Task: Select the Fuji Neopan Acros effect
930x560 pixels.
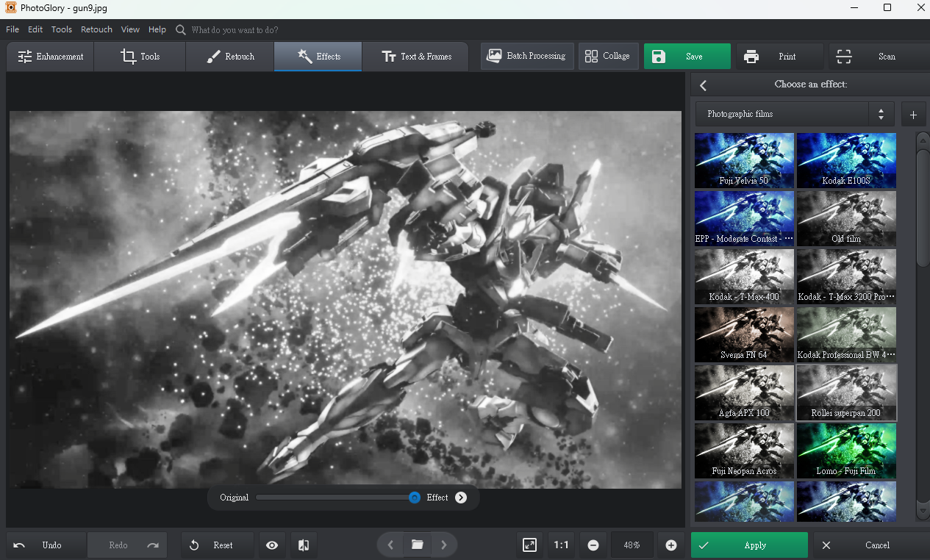Action: [744, 450]
